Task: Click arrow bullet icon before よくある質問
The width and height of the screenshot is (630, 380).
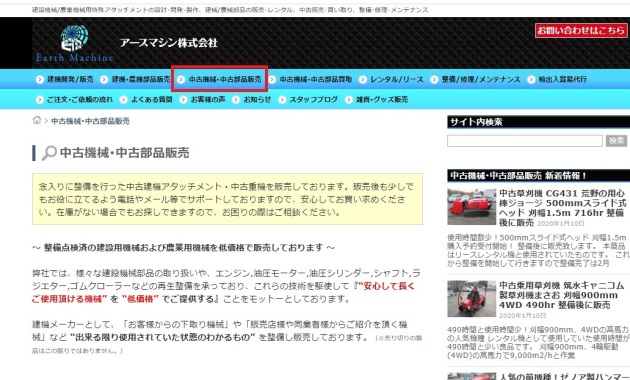Action: click(123, 100)
